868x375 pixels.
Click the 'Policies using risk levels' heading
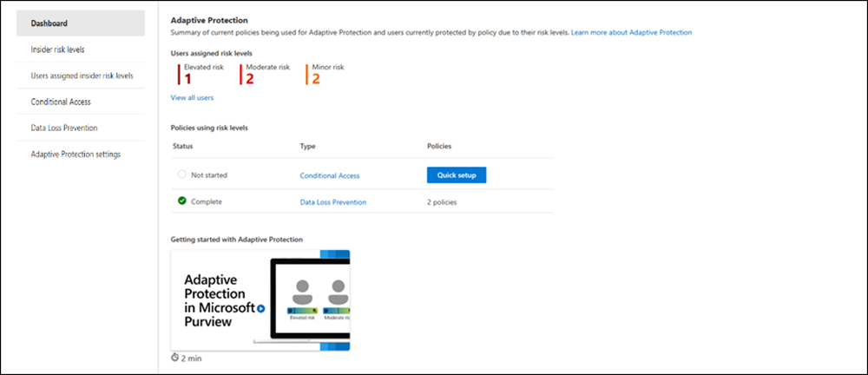(209, 128)
